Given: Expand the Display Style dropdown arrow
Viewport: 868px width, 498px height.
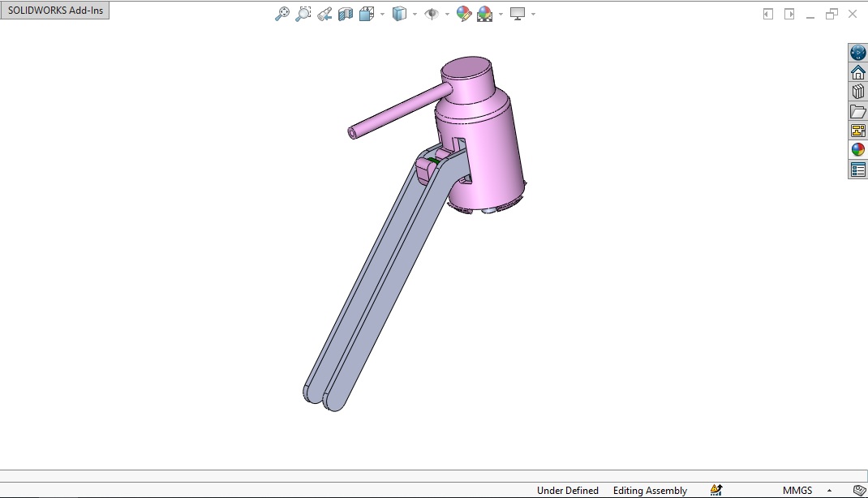Looking at the screenshot, I should [x=415, y=15].
